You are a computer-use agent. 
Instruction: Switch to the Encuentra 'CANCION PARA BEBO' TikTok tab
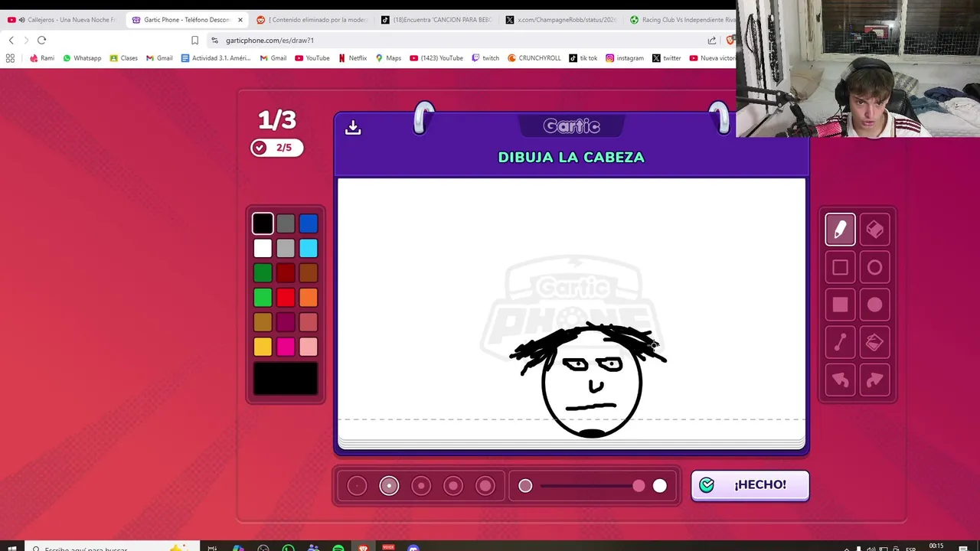[436, 20]
